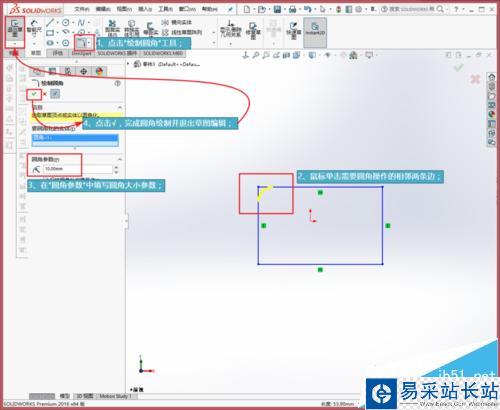Collapse the message section chevron
The width and height of the screenshot is (500, 410).
(x=120, y=107)
